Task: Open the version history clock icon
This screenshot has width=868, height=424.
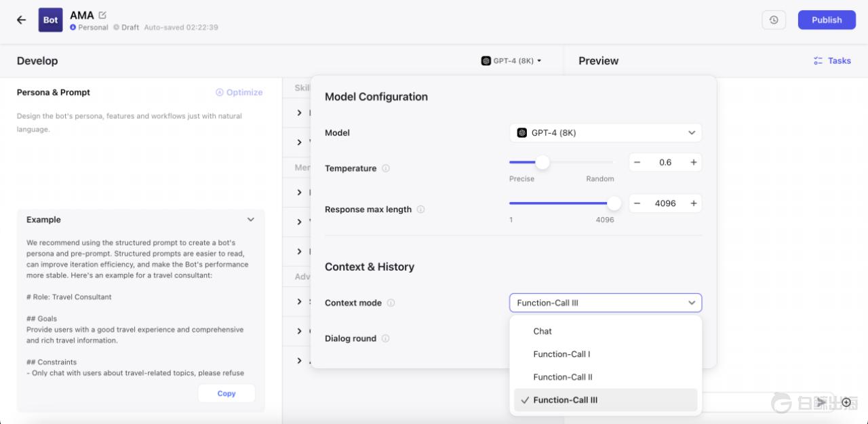Action: tap(774, 20)
